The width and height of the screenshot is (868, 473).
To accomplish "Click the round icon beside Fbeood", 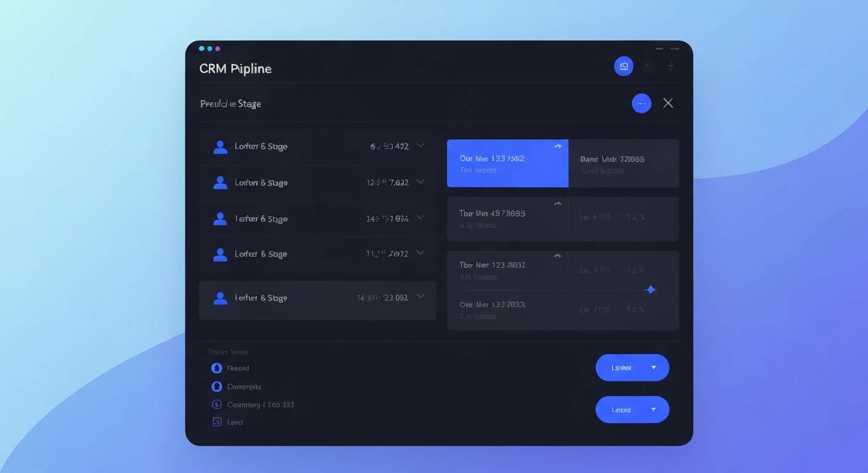I will [x=216, y=368].
